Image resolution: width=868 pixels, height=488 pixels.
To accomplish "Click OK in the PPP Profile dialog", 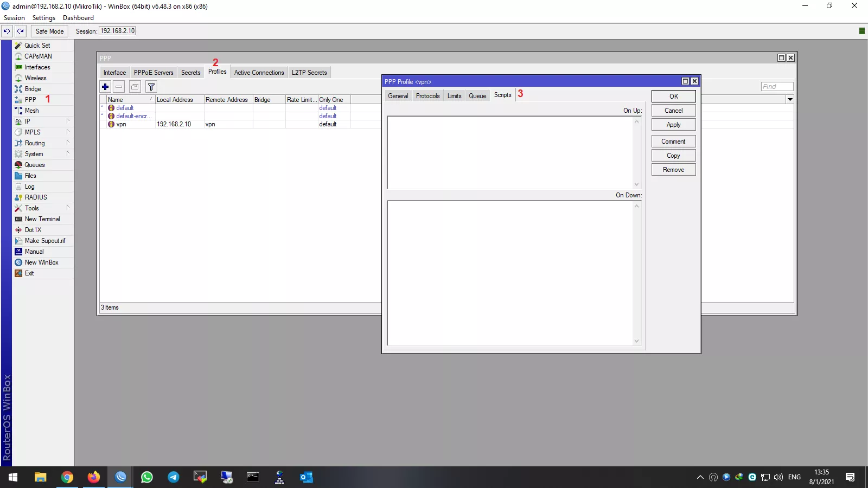I will point(673,97).
